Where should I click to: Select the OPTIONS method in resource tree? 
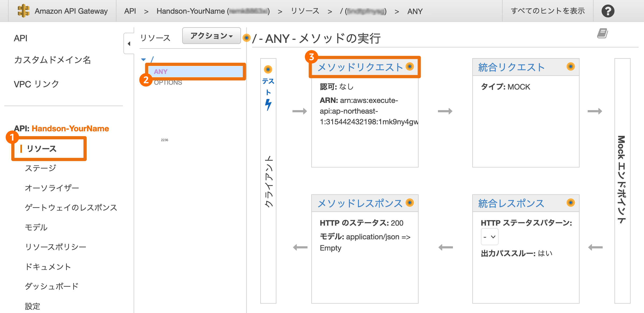[x=168, y=83]
